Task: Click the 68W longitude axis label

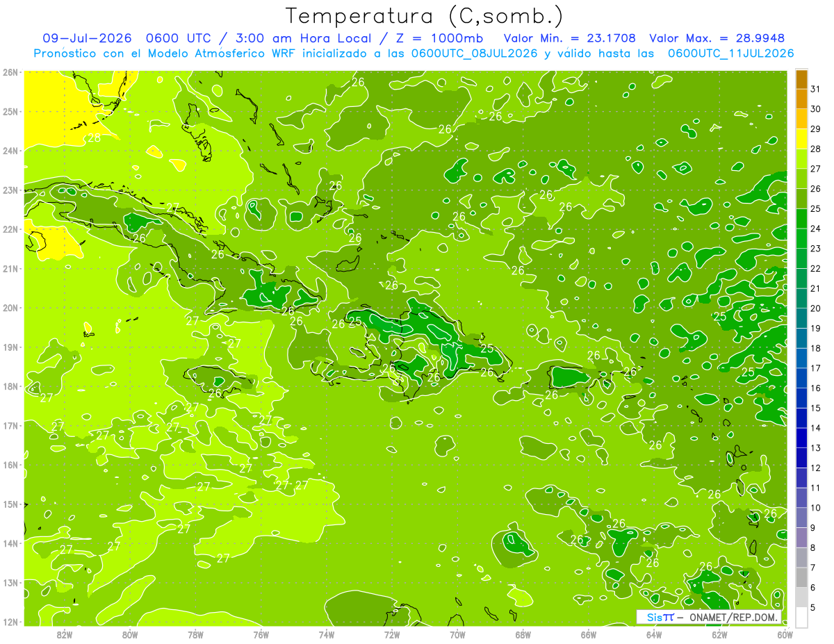Action: tap(523, 634)
